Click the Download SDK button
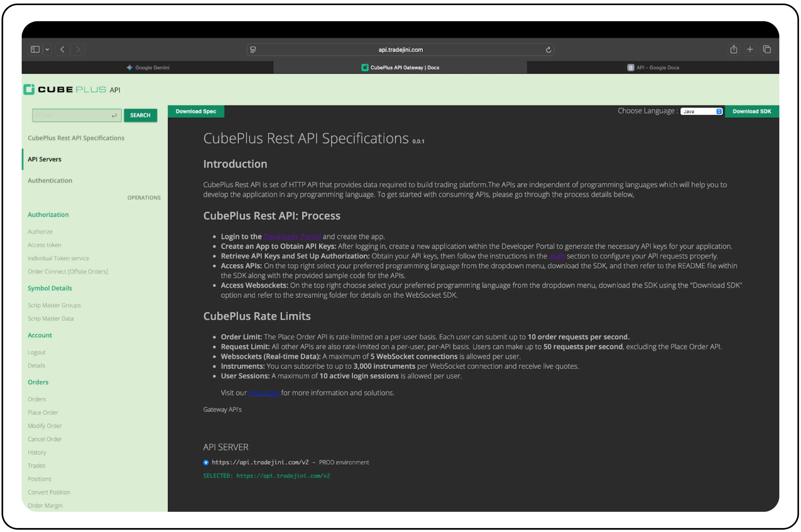Screen dimensions: 801x532 tap(752, 111)
